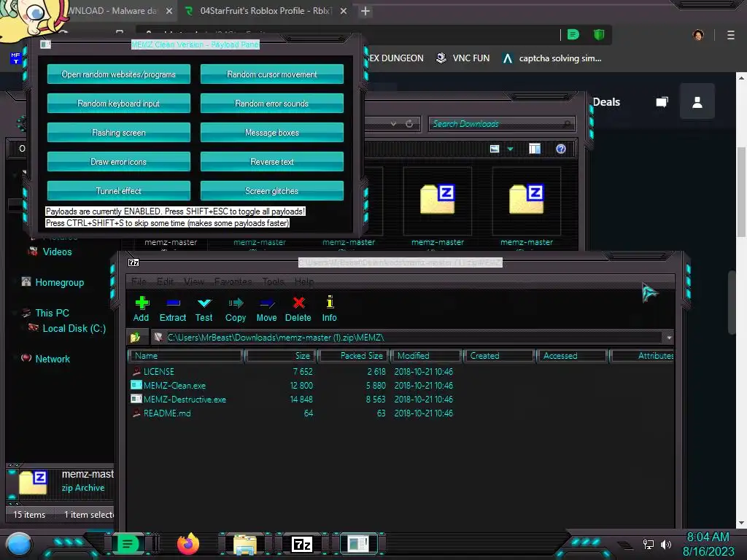Click the Info icon in 7-Zip toolbar
The width and height of the screenshot is (747, 560).
point(330,303)
